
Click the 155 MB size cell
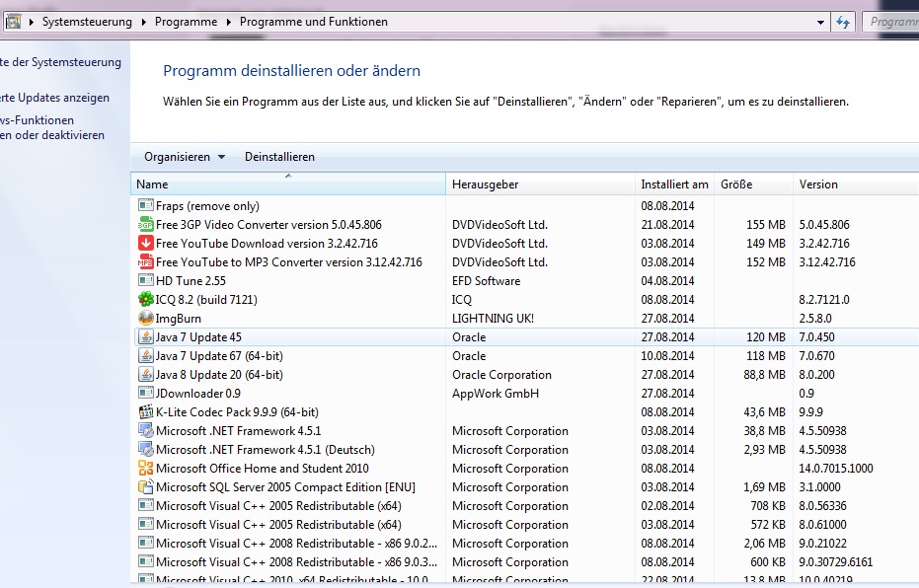tap(765, 225)
